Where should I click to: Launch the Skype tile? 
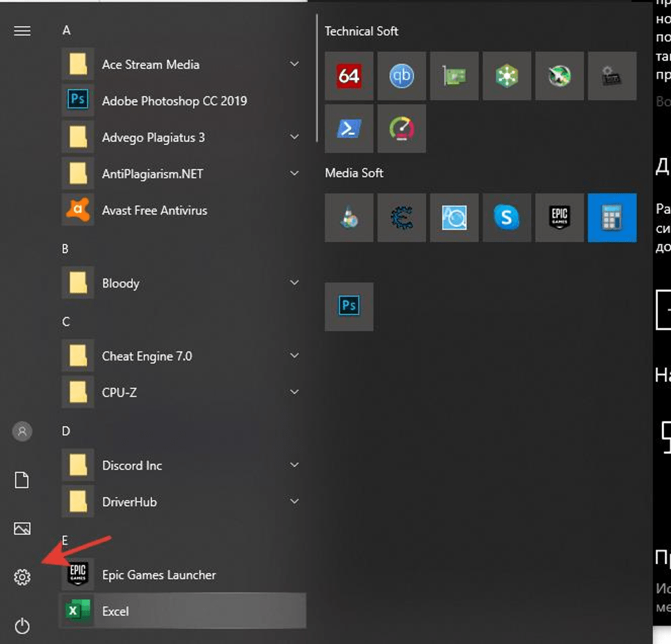507,218
